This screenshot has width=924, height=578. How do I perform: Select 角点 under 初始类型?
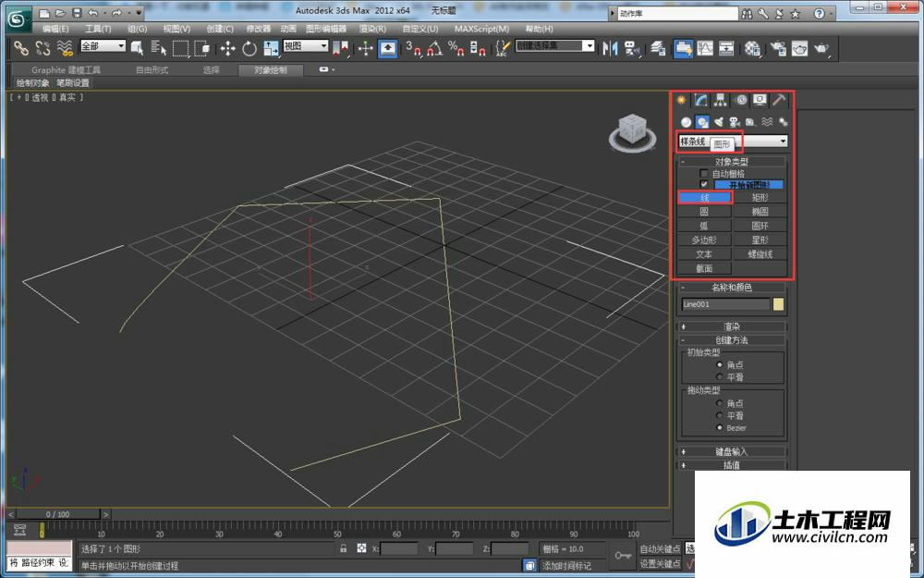coord(720,364)
